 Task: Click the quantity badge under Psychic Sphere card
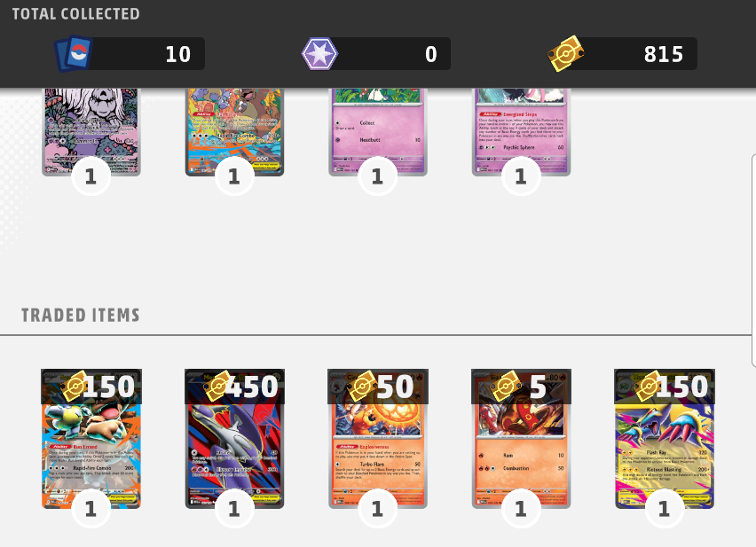pos(521,176)
